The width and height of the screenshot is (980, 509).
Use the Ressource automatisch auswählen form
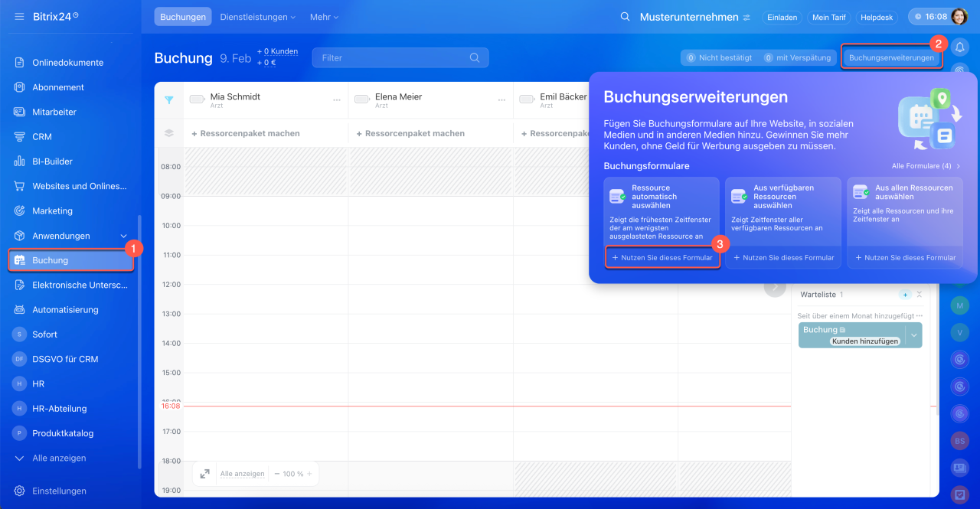[662, 258]
